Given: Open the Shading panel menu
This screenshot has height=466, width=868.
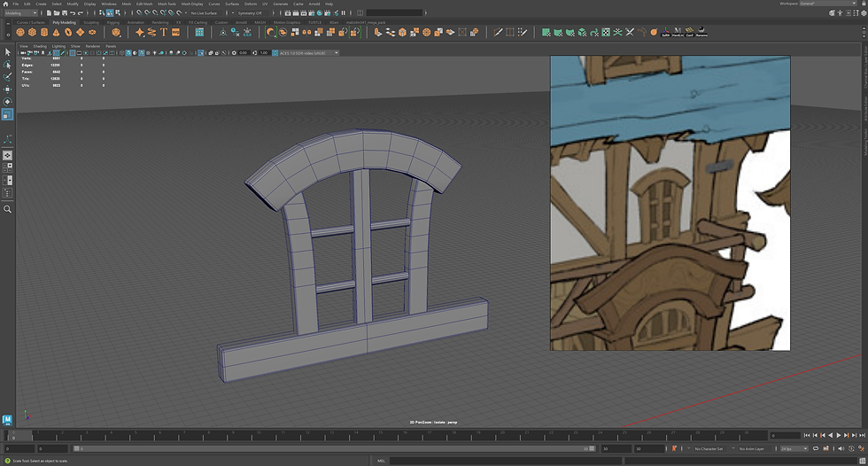Looking at the screenshot, I should point(38,45).
